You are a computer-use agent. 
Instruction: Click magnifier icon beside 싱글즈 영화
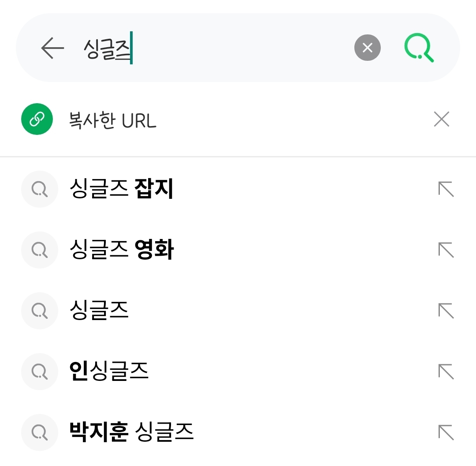click(x=40, y=250)
